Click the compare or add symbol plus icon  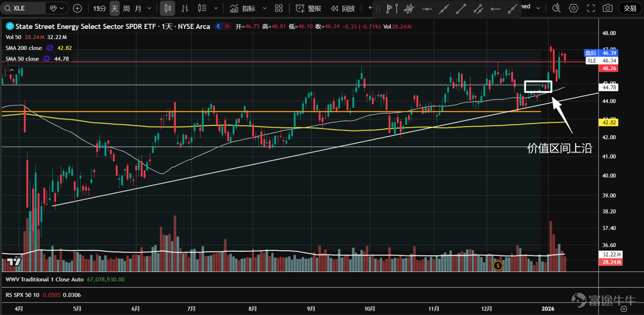77,8
